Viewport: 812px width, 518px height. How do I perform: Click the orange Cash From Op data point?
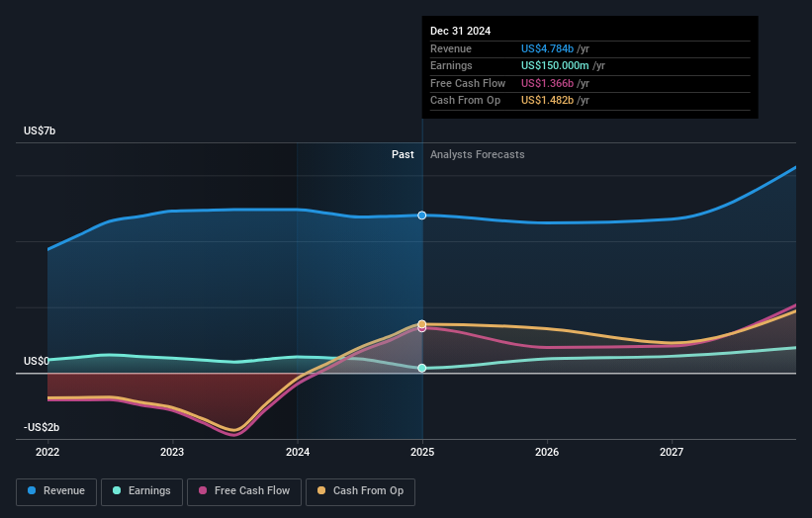click(x=422, y=324)
